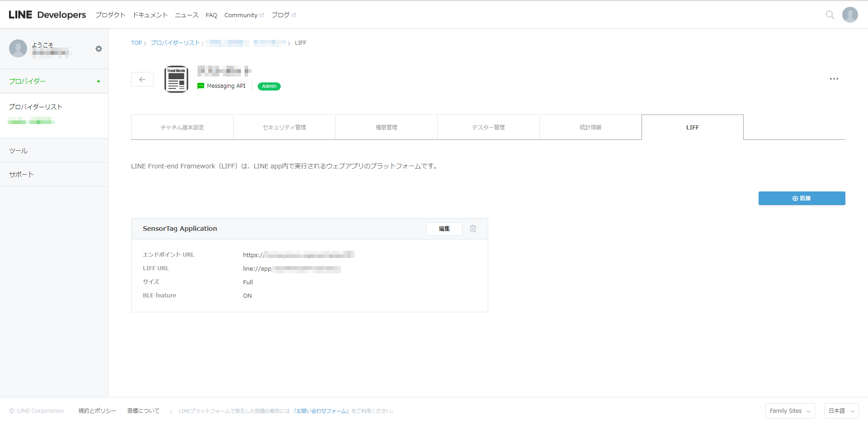
Task: Go back with the left arrow button
Action: pyautogui.click(x=142, y=79)
